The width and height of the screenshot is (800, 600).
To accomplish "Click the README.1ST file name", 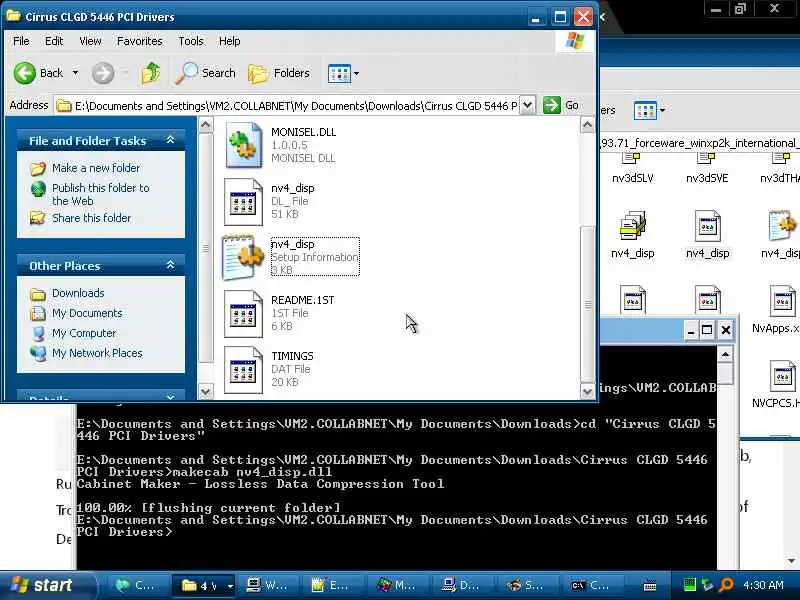I will pos(303,299).
